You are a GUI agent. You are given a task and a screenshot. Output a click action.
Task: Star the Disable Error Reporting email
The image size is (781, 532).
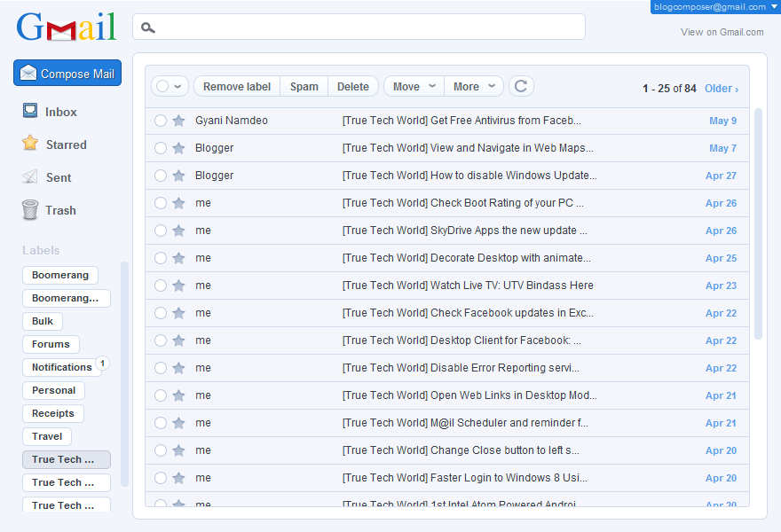coord(178,368)
